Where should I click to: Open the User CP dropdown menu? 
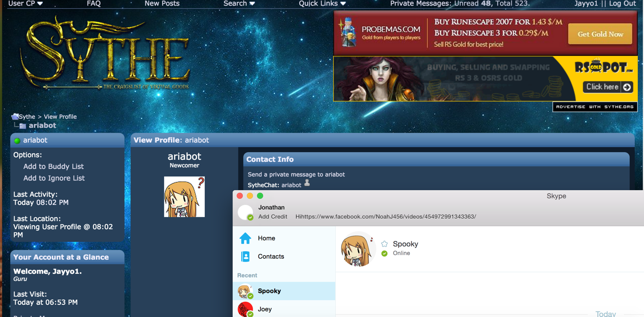[25, 4]
